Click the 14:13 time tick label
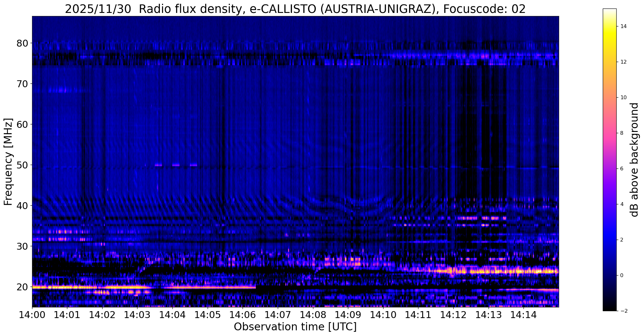 [488, 314]
